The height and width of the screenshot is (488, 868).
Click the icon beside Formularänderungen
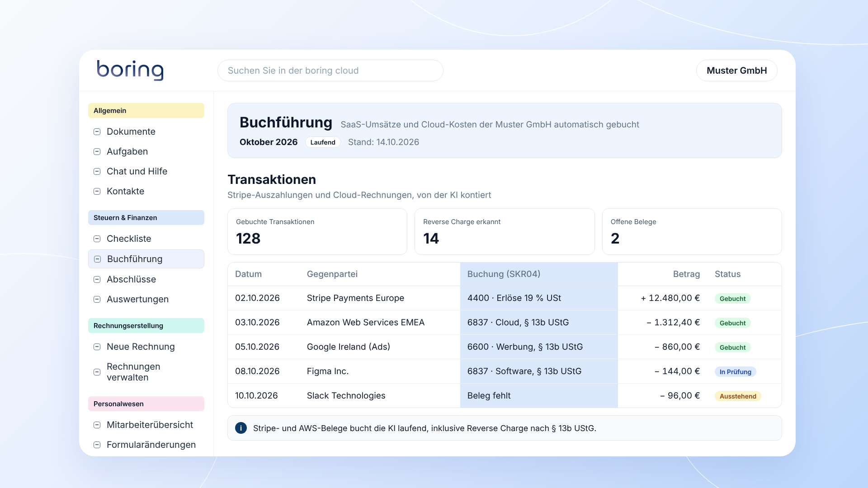click(x=97, y=445)
